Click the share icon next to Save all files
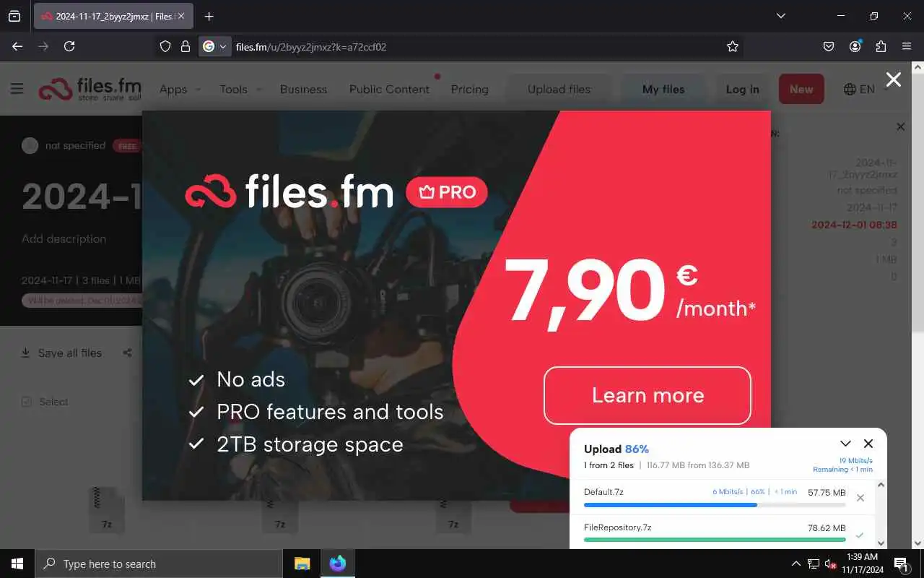Image resolution: width=924 pixels, height=578 pixels. coord(127,353)
